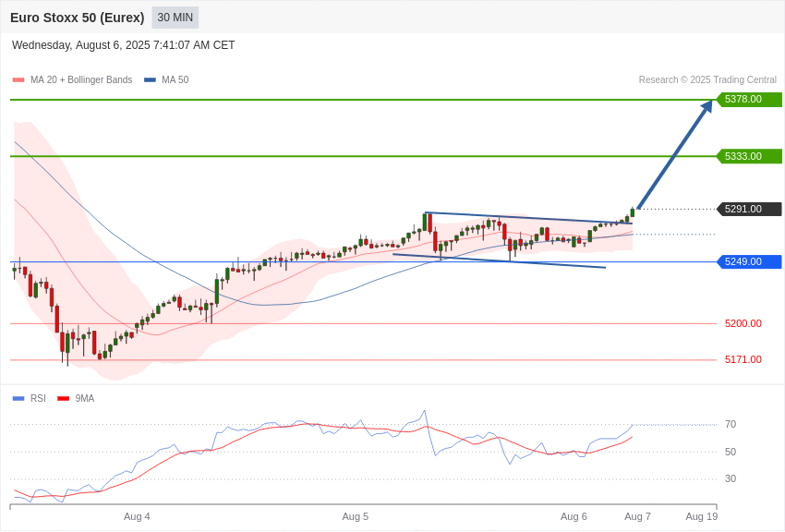Click the 5333.00 resistance price label
The image size is (785, 532).
pyautogui.click(x=750, y=156)
